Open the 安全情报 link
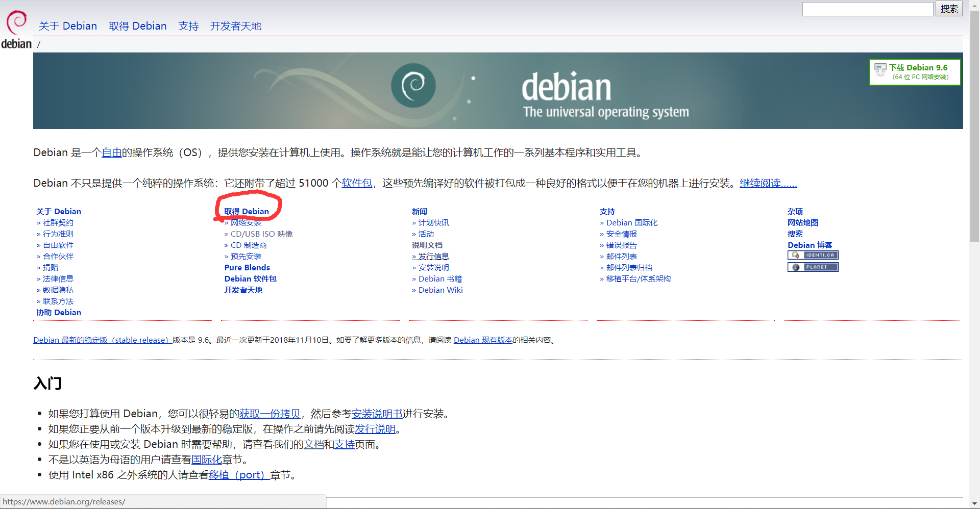980x509 pixels. point(622,234)
